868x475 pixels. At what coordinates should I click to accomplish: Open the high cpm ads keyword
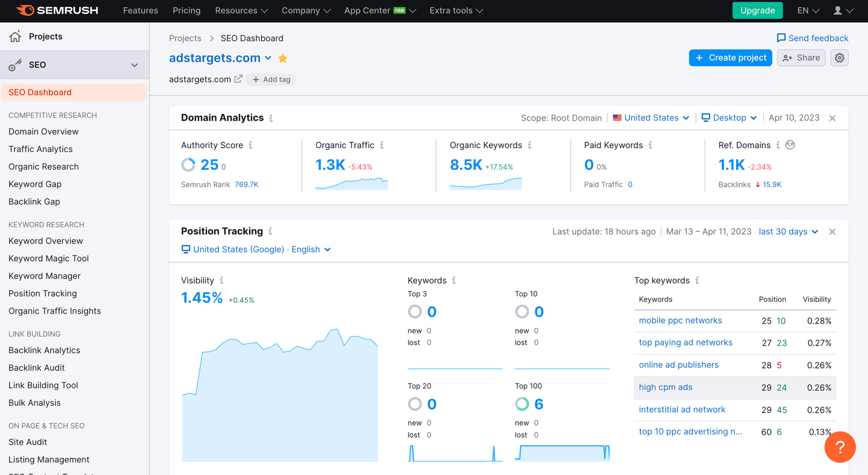point(666,387)
